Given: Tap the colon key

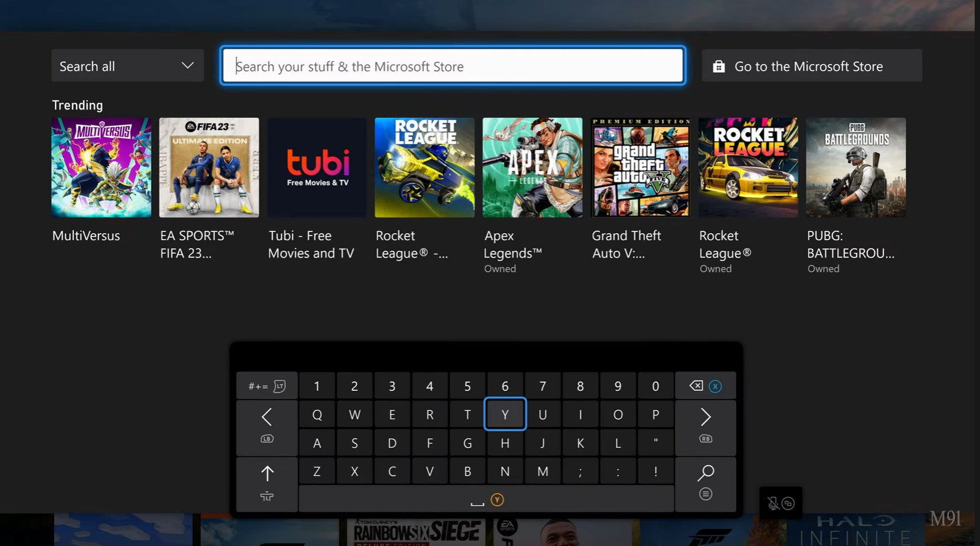Looking at the screenshot, I should [x=618, y=471].
